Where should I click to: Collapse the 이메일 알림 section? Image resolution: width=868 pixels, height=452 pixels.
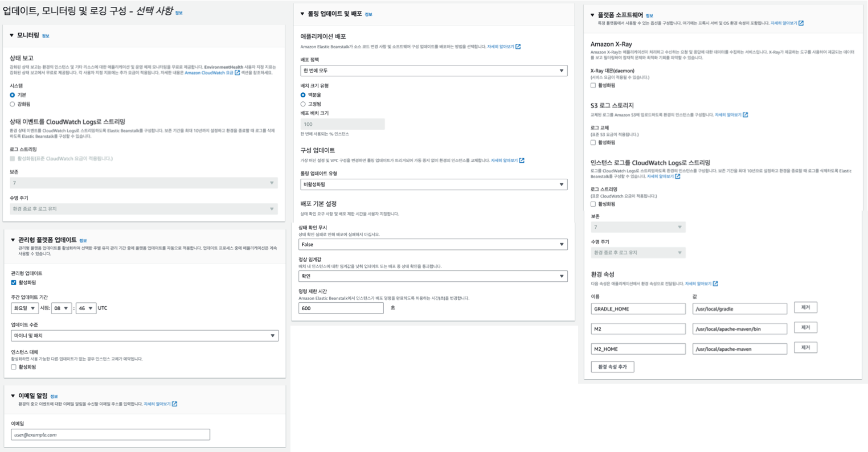click(x=13, y=396)
